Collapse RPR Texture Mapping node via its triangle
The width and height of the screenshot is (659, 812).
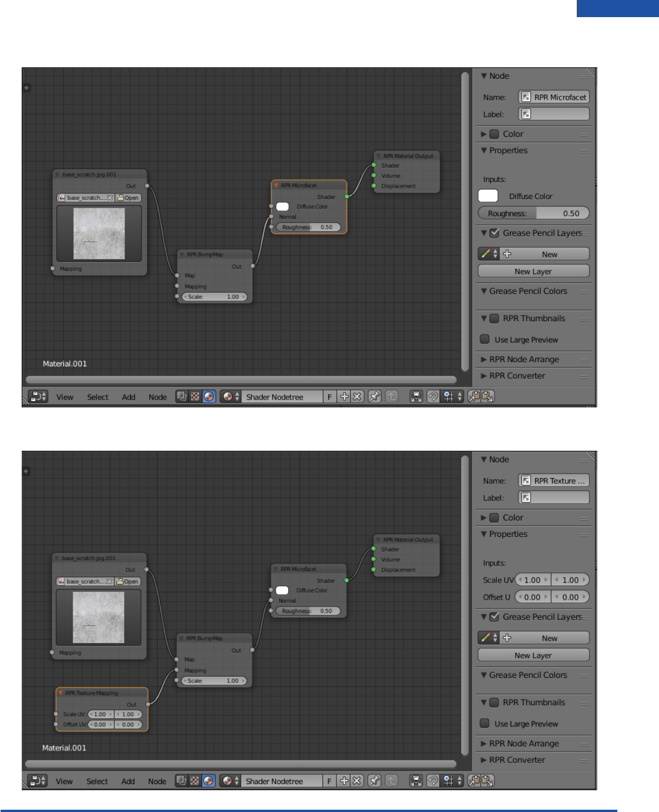[61, 693]
